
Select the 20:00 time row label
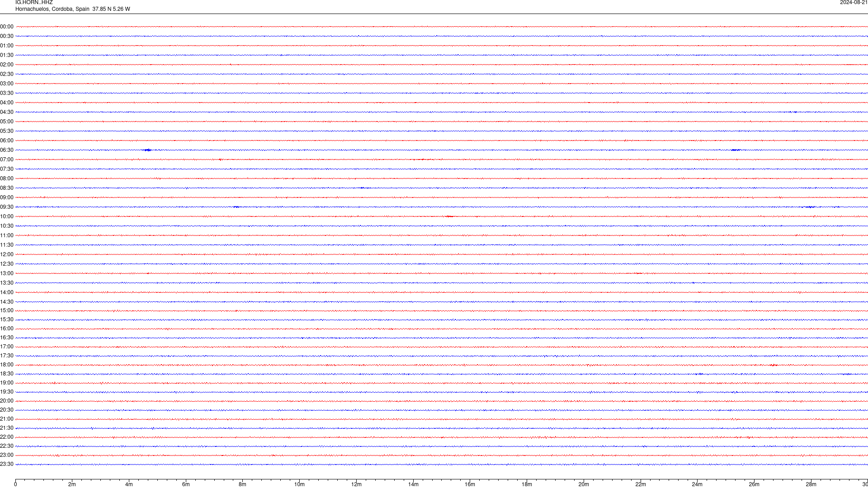coord(7,401)
